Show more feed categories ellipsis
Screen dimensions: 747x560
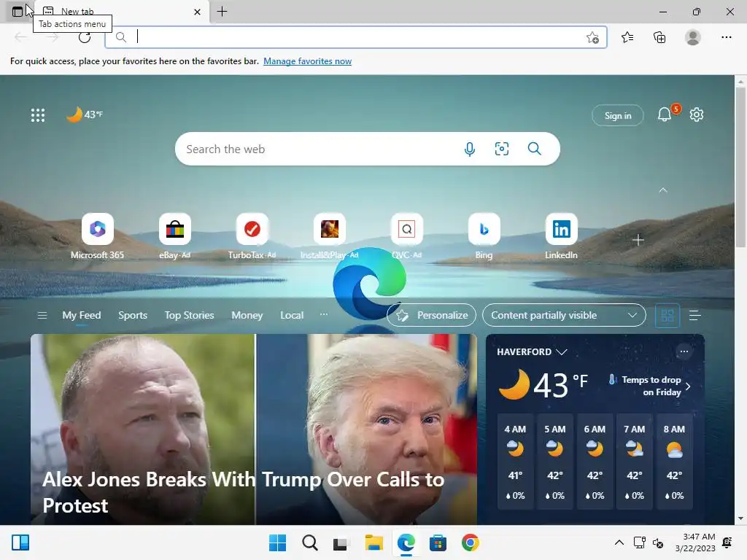[323, 314]
